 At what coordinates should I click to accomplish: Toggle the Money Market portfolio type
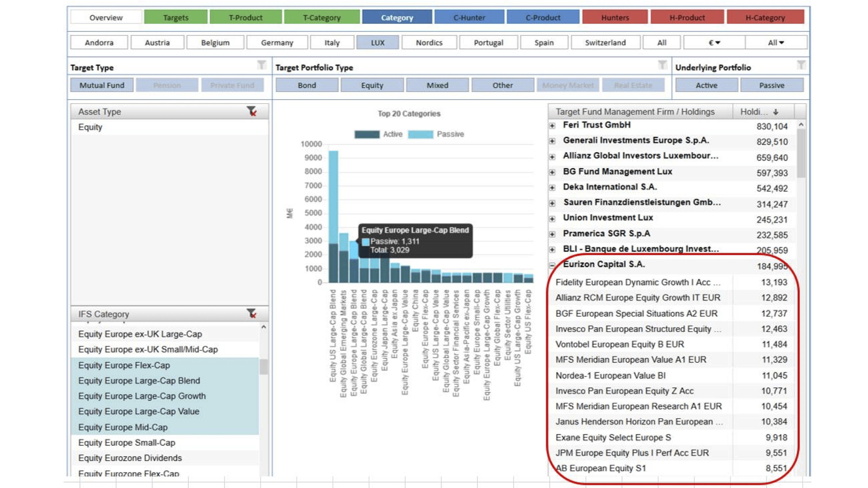point(568,85)
